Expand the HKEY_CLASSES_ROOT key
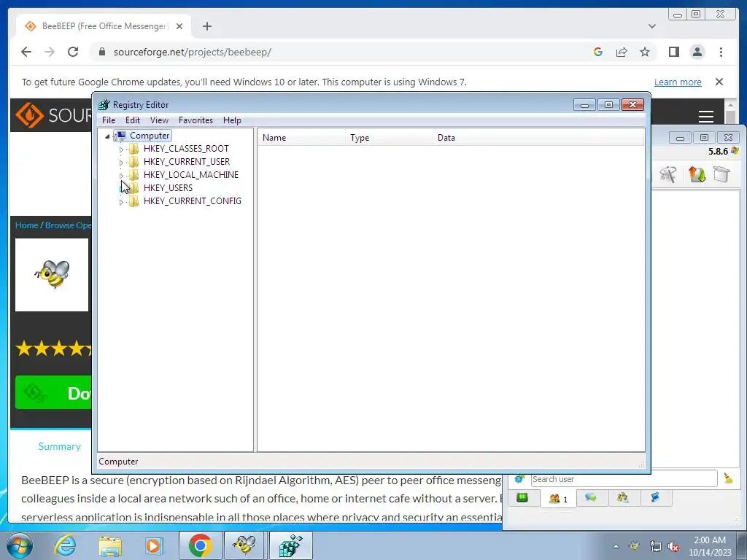 [x=121, y=149]
